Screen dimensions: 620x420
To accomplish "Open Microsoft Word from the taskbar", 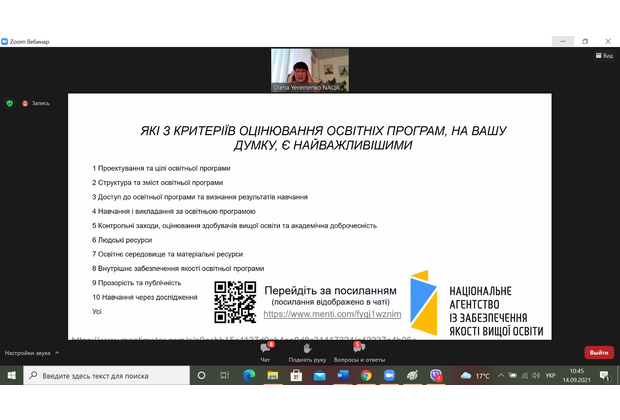I will point(342,376).
